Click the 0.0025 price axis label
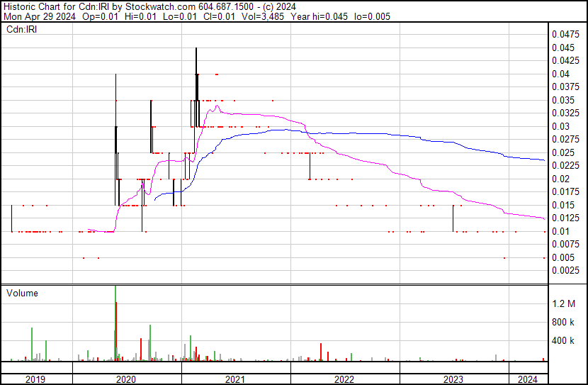 click(x=565, y=271)
